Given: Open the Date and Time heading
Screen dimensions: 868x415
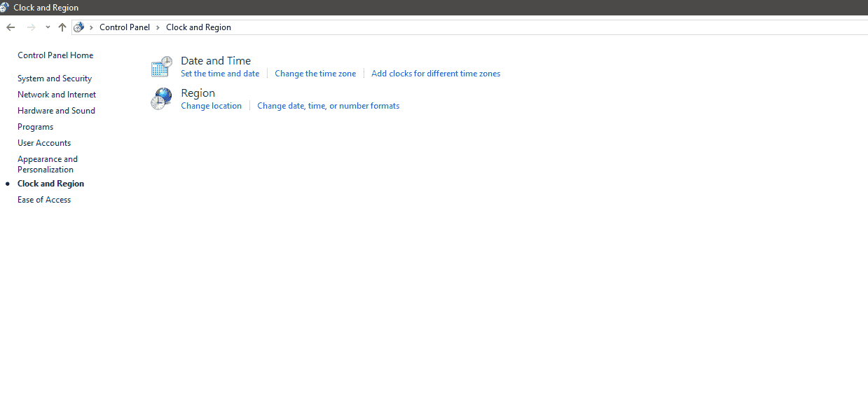Looking at the screenshot, I should click(216, 61).
